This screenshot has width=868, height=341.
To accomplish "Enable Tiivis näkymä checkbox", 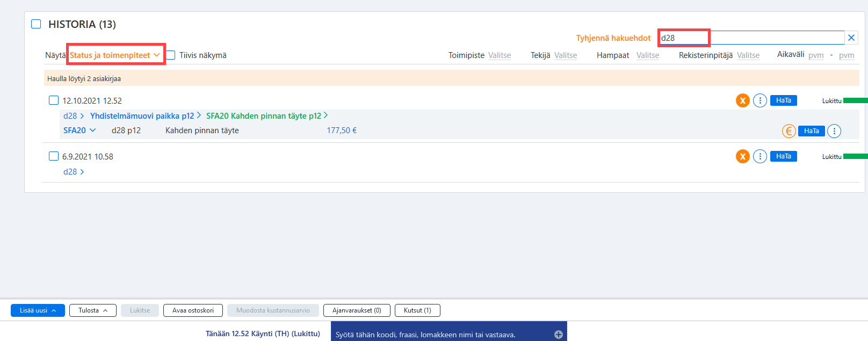I will 171,55.
